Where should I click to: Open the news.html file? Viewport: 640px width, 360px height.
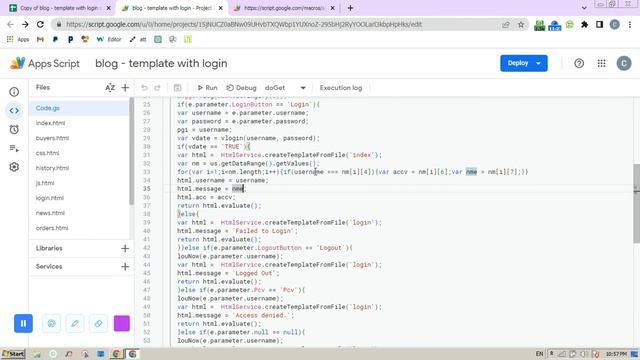tap(79, 213)
